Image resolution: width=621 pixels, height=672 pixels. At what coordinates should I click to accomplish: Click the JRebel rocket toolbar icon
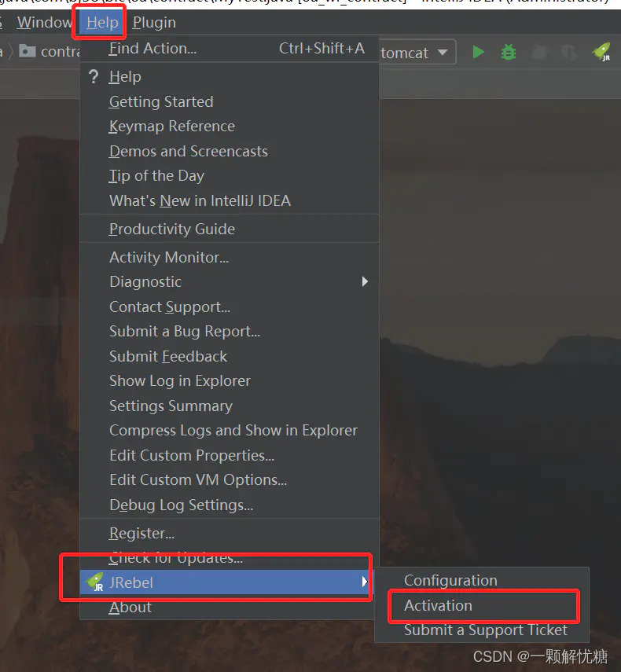point(601,53)
